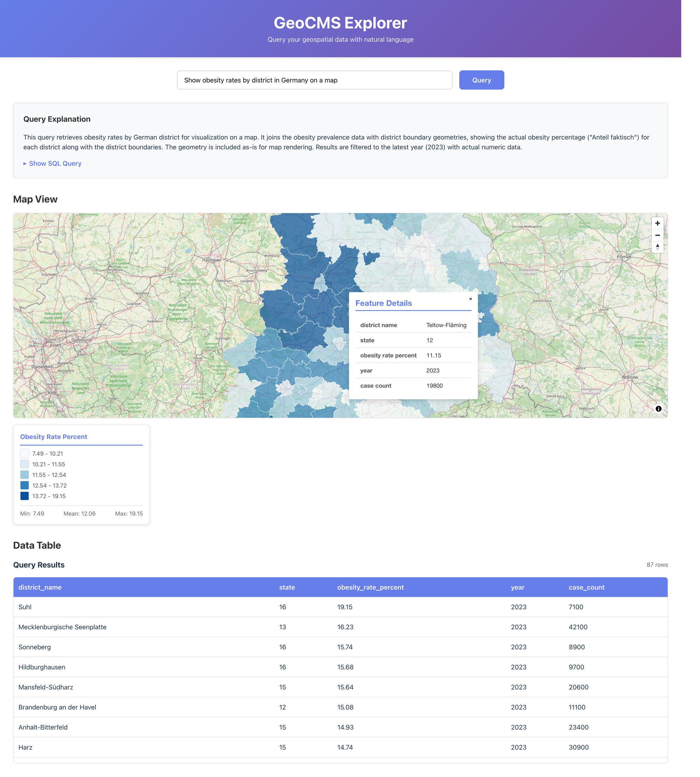Click the 13.72 - 19.15 legend swatch
Viewport: 700px width, 777px height.
pos(24,496)
